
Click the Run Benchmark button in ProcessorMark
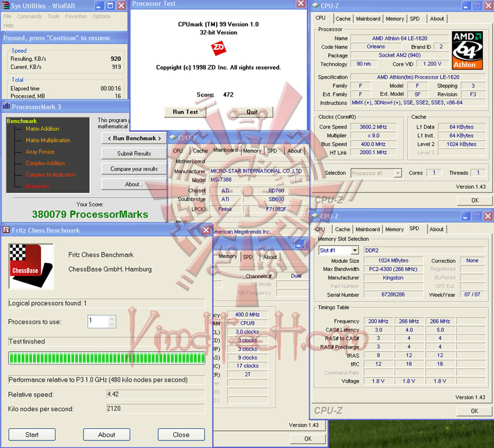(134, 138)
